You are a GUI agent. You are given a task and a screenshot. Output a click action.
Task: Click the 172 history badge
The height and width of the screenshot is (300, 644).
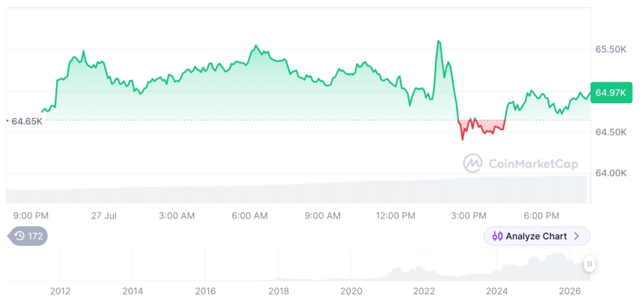pyautogui.click(x=28, y=236)
